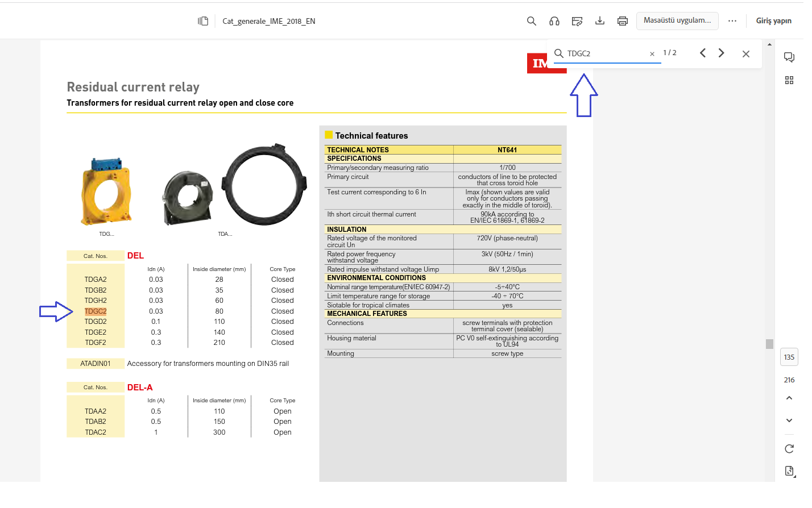Click the red DEL-A section label
Viewport: 812px width, 508px height.
click(x=140, y=388)
